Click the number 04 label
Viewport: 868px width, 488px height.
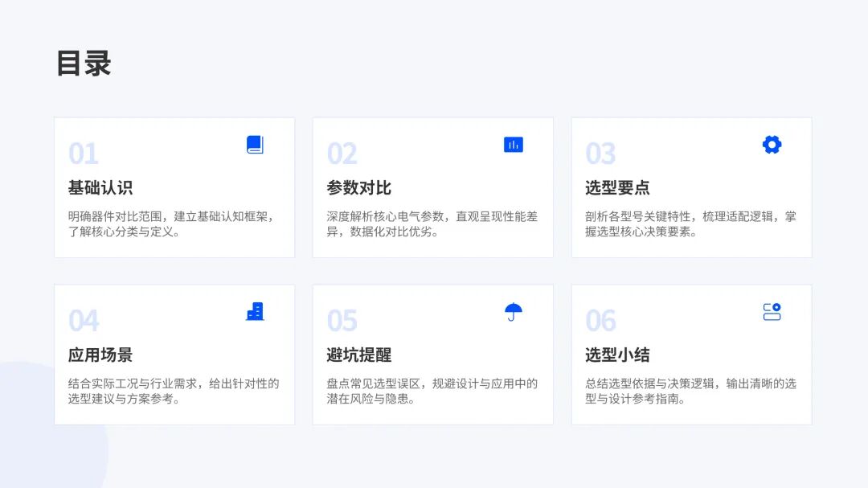click(84, 321)
